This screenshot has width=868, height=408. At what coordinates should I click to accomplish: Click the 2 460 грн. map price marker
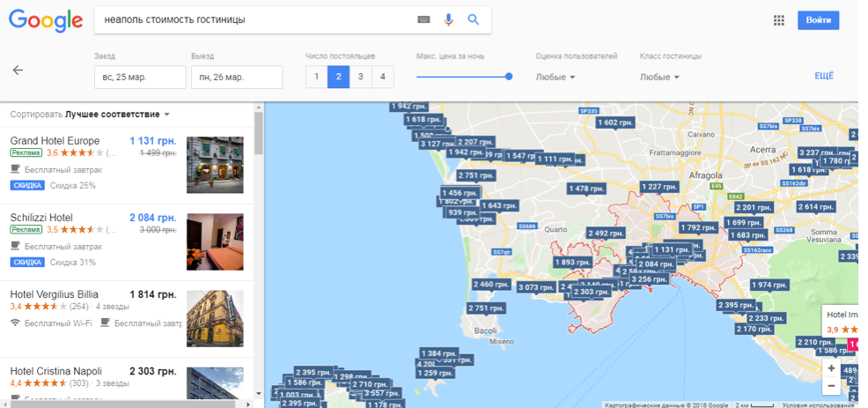tap(491, 285)
